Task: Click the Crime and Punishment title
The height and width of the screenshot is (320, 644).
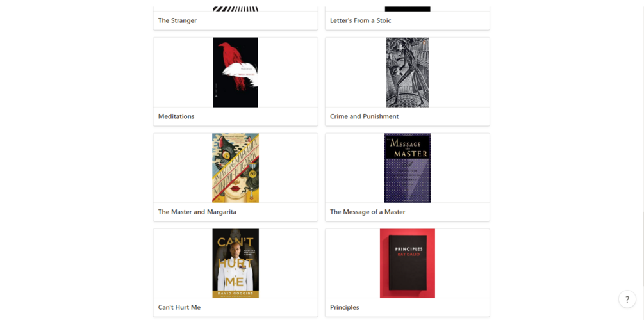Action: pyautogui.click(x=365, y=116)
